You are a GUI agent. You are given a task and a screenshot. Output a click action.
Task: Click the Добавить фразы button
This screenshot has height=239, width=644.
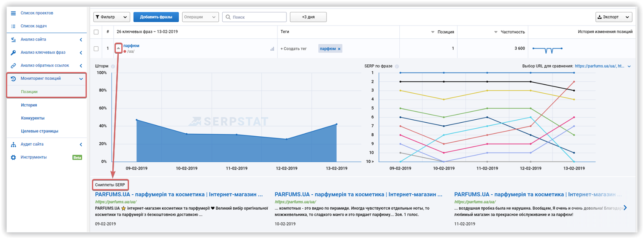[156, 17]
